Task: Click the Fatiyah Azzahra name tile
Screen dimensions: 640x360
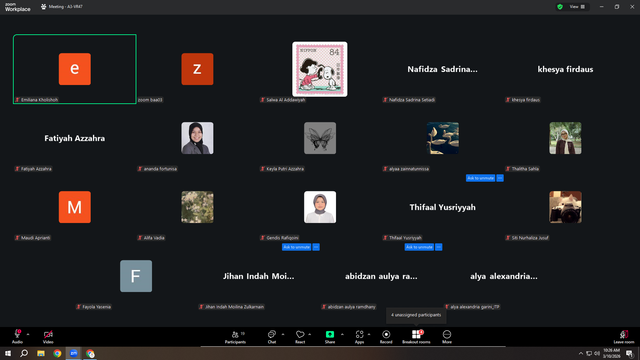Action: (x=75, y=138)
